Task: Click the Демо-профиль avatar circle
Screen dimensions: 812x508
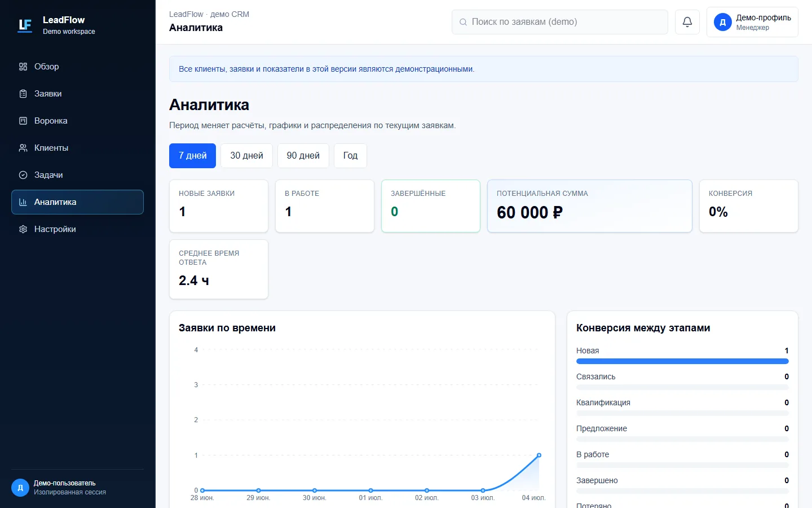Action: pos(723,22)
